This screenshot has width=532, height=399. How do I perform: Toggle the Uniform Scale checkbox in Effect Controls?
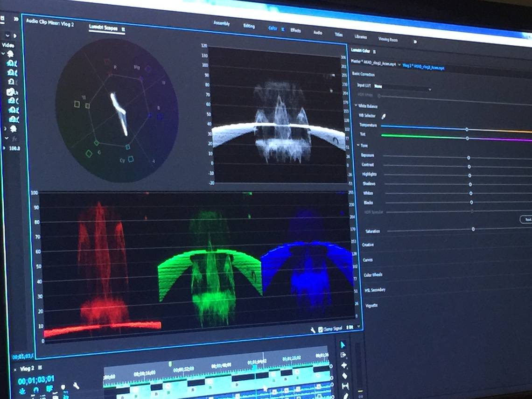[10, 92]
